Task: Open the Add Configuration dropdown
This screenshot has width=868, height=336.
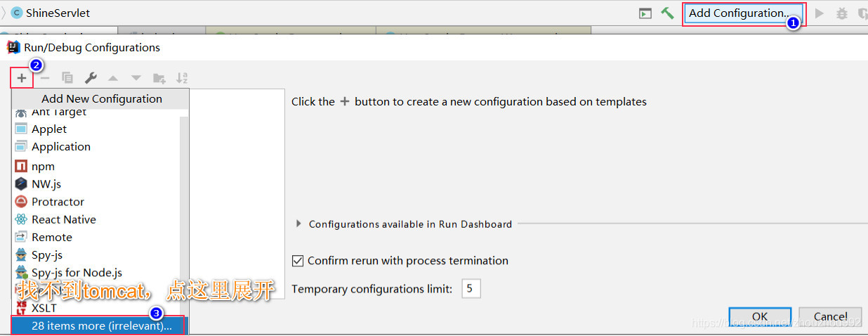Action: click(x=743, y=13)
